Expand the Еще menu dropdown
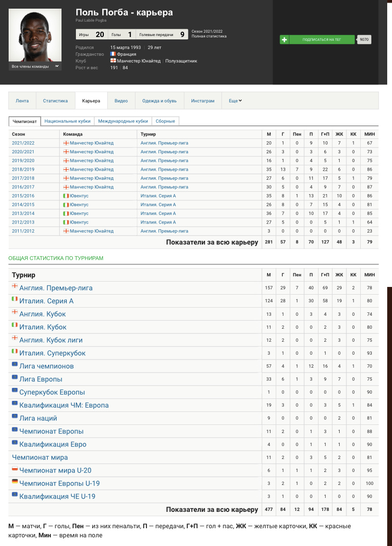 coord(235,100)
